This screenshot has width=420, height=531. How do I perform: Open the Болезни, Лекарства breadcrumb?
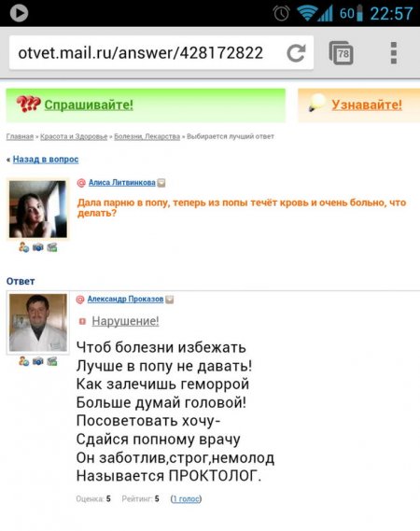pyautogui.click(x=147, y=136)
